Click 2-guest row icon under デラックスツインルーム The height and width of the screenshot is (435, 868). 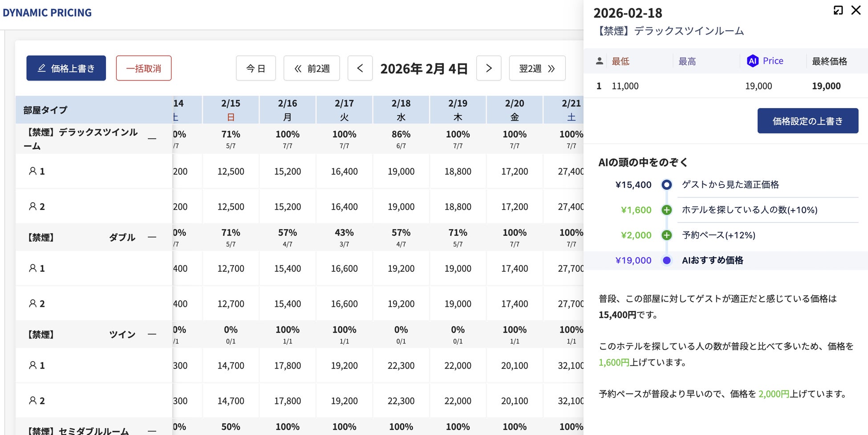[x=32, y=206]
